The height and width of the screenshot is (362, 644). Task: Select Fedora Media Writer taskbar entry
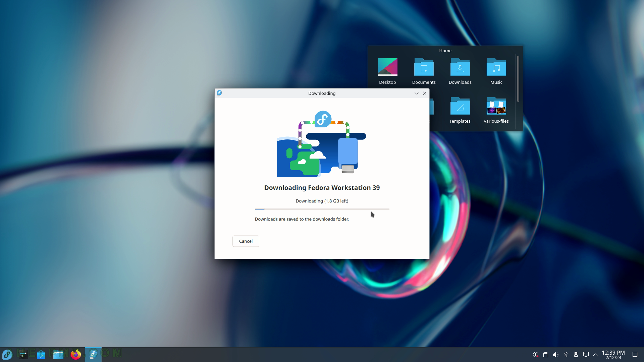93,354
